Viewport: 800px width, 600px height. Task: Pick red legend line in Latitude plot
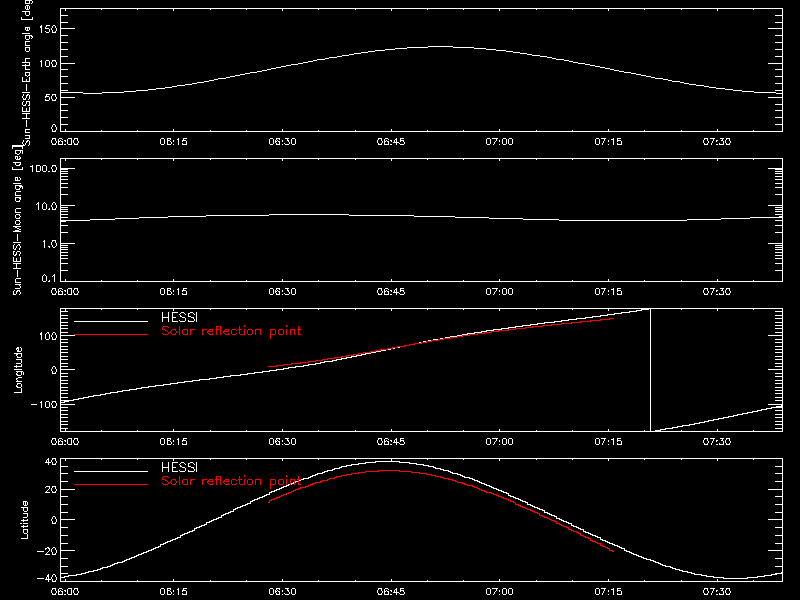pos(111,485)
